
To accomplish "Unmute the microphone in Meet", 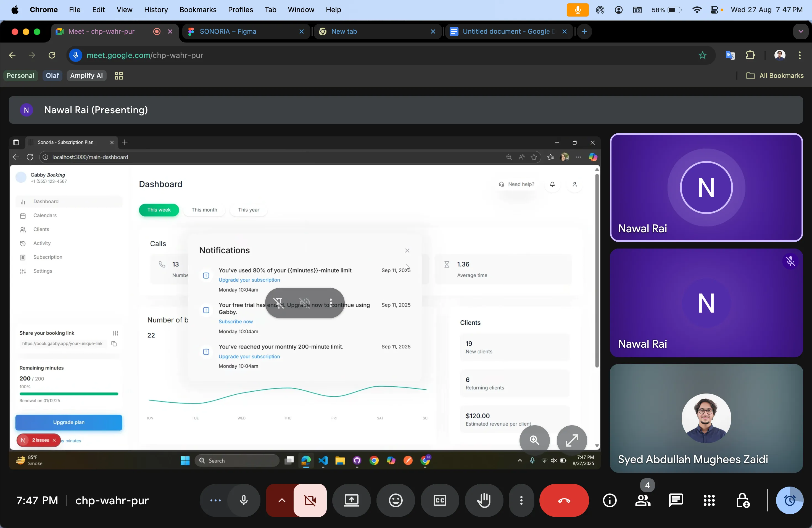I will click(244, 500).
